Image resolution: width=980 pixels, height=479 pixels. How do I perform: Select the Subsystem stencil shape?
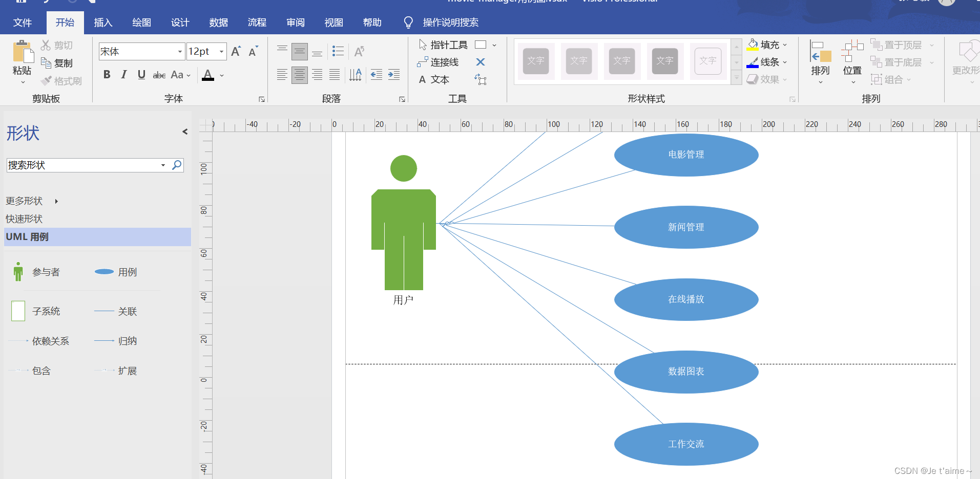[x=35, y=311]
